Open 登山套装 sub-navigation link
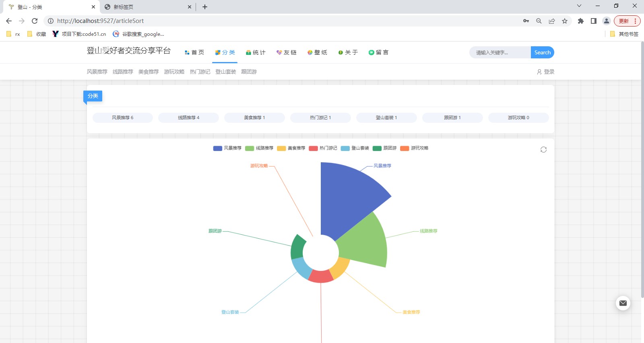The width and height of the screenshot is (644, 343). 226,72
